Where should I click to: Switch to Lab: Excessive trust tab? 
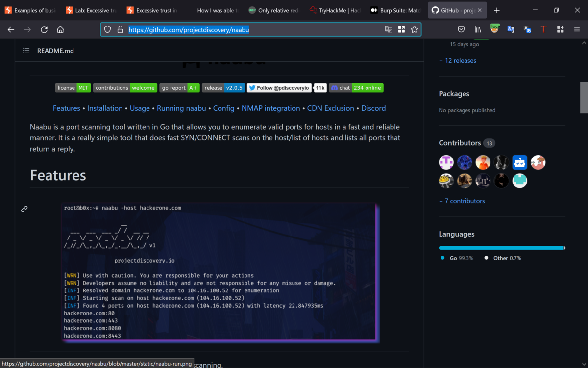pyautogui.click(x=91, y=10)
